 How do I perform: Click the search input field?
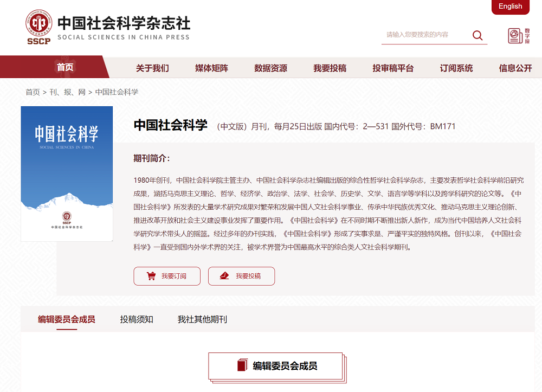pyautogui.click(x=425, y=35)
